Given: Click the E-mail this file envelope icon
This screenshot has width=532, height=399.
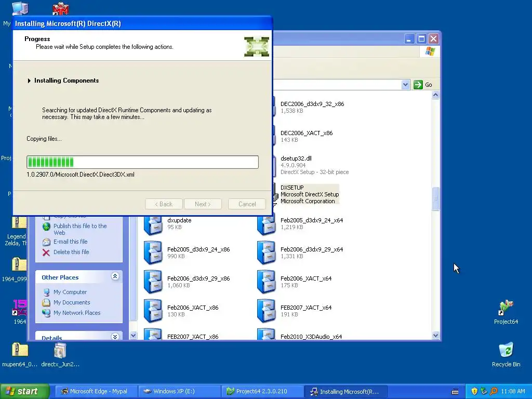Looking at the screenshot, I should [46, 242].
